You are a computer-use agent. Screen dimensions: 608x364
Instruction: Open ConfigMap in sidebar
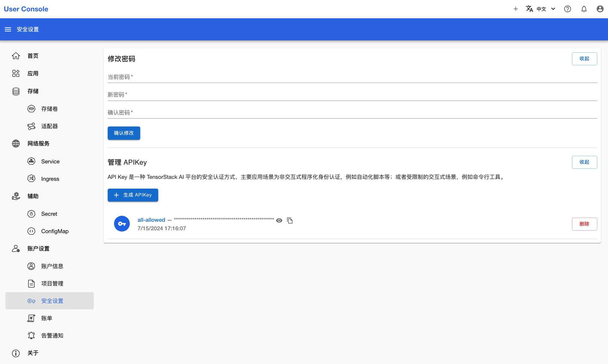coord(50,231)
